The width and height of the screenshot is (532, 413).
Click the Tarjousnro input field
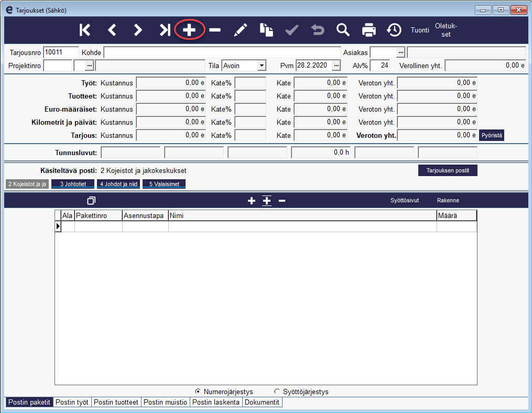pos(61,52)
